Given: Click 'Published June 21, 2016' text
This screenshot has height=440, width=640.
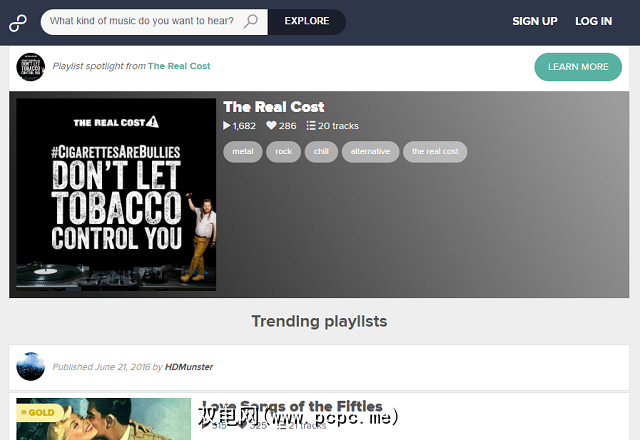Looking at the screenshot, I should (101, 367).
